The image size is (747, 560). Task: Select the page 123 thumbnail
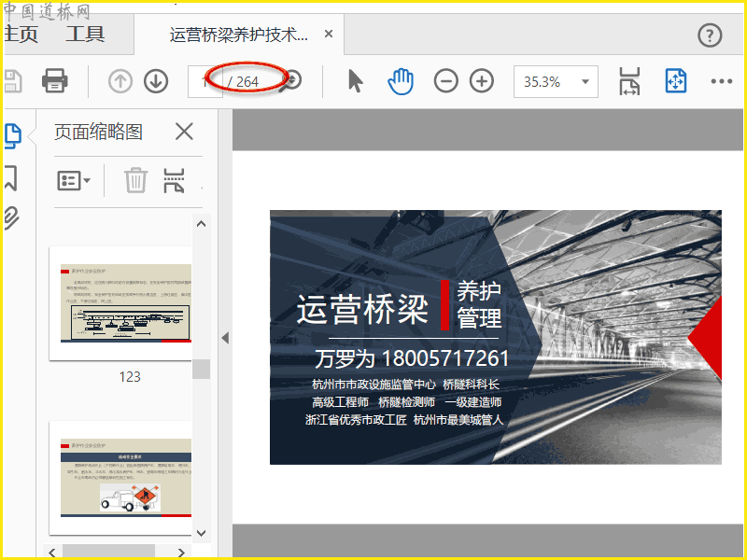[x=121, y=303]
